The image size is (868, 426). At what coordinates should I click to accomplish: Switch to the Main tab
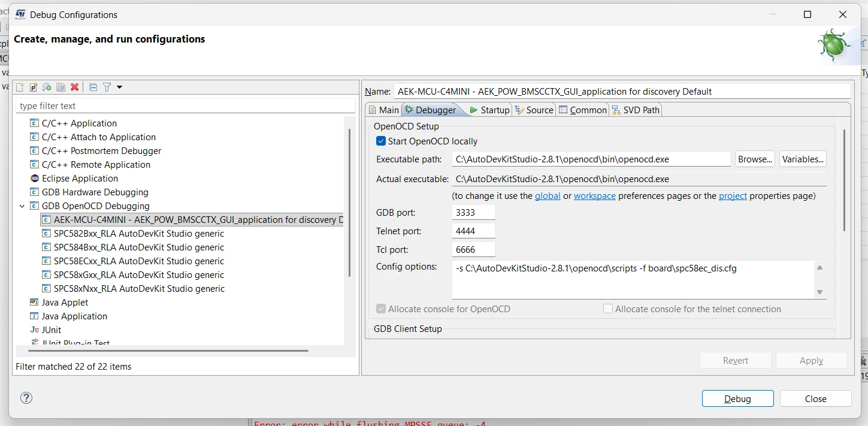point(383,110)
